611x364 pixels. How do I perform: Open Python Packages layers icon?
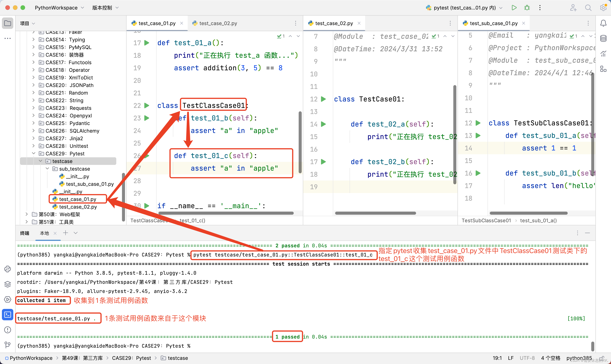click(8, 284)
